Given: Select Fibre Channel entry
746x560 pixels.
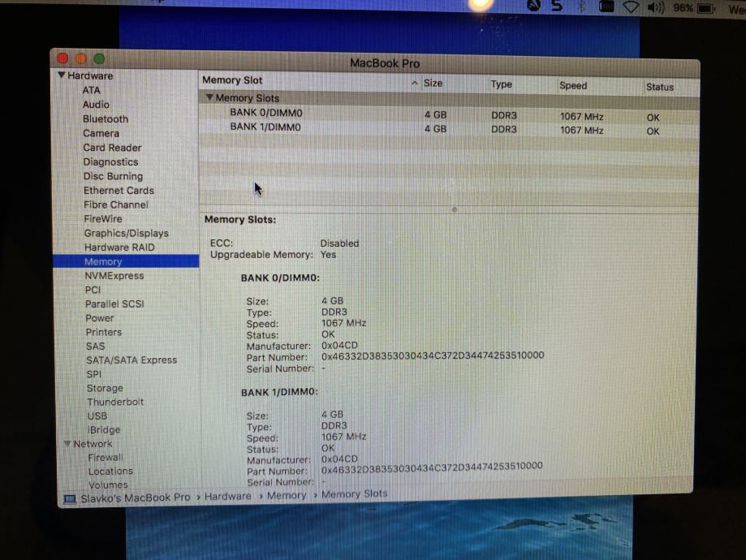Looking at the screenshot, I should tap(116, 205).
